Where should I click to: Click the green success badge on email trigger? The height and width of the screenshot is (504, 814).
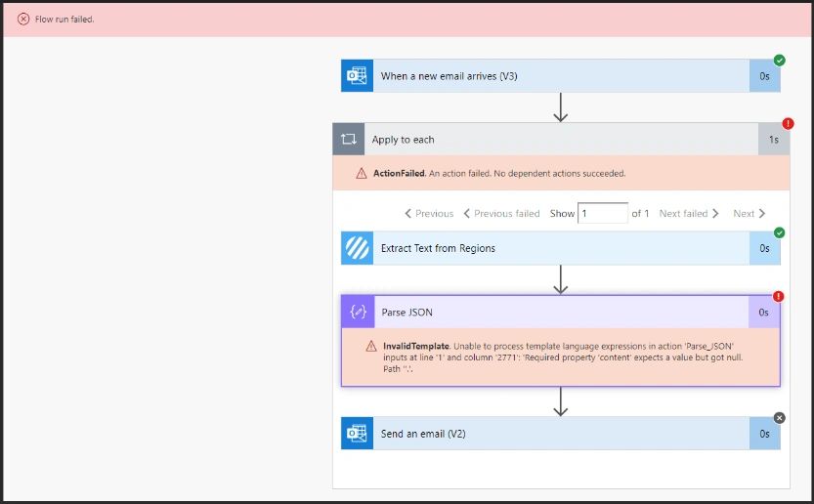click(x=779, y=61)
